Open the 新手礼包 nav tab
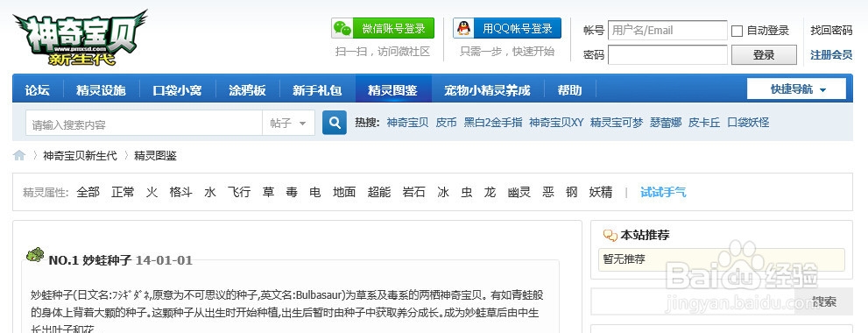 [x=317, y=90]
